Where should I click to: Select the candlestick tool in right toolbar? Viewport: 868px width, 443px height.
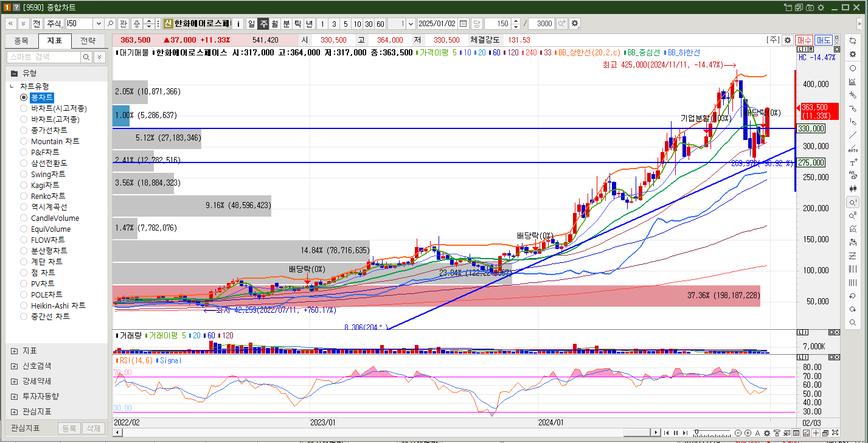[853, 189]
